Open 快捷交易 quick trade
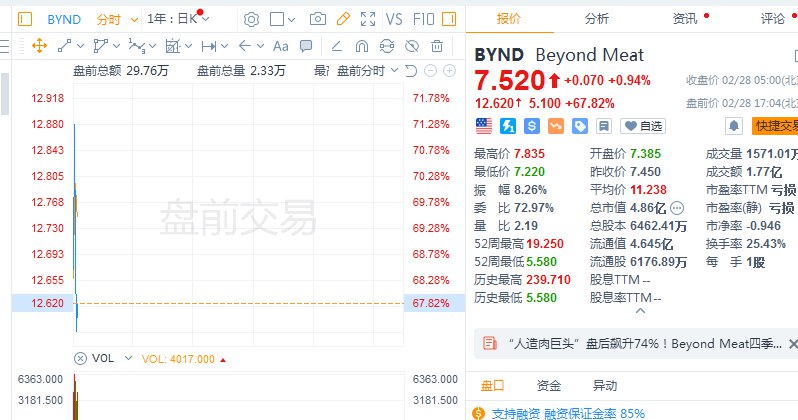 point(776,126)
